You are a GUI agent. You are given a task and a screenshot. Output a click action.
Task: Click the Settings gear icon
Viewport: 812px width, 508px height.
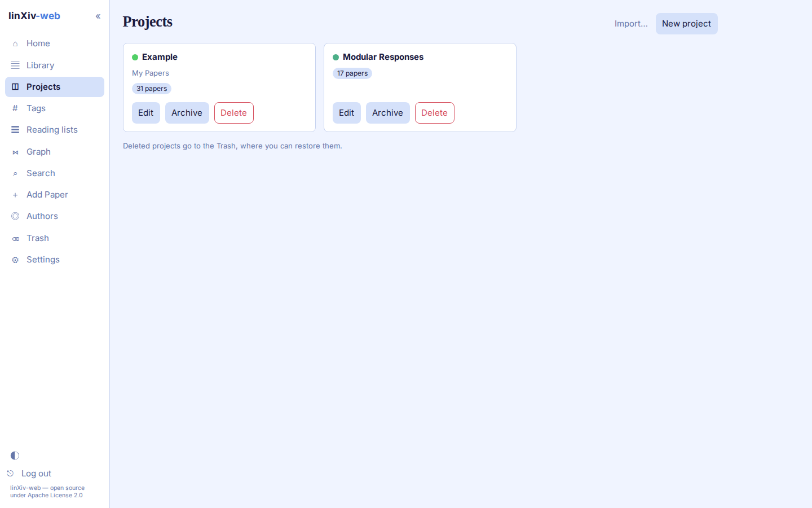point(15,260)
